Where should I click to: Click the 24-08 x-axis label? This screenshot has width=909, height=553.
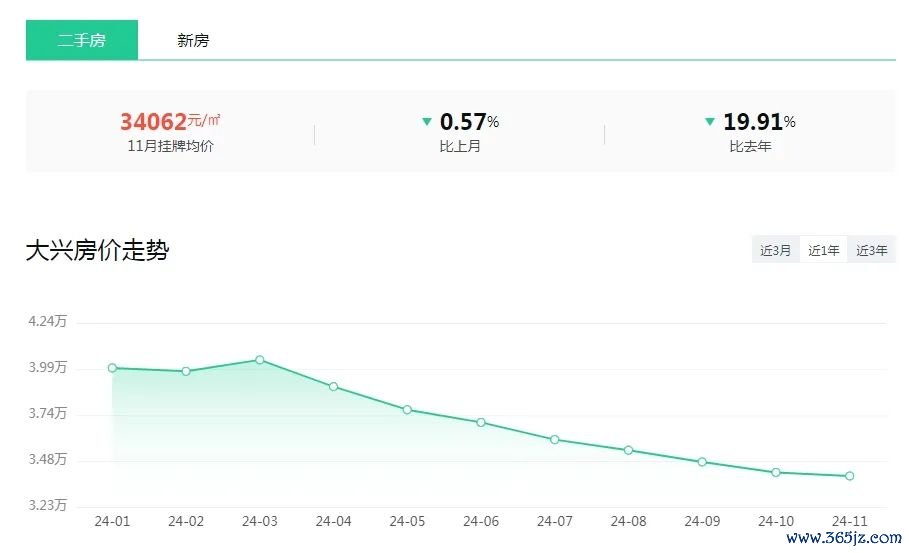tap(628, 521)
